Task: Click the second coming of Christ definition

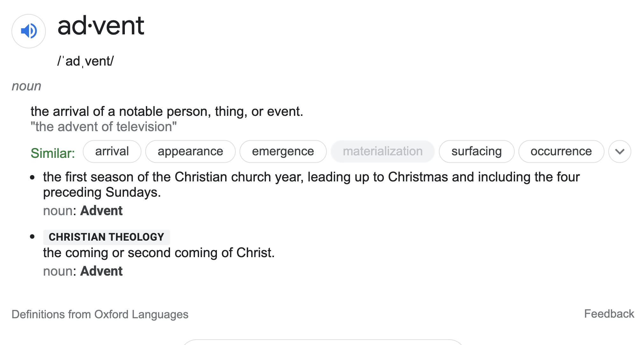Action: (159, 253)
